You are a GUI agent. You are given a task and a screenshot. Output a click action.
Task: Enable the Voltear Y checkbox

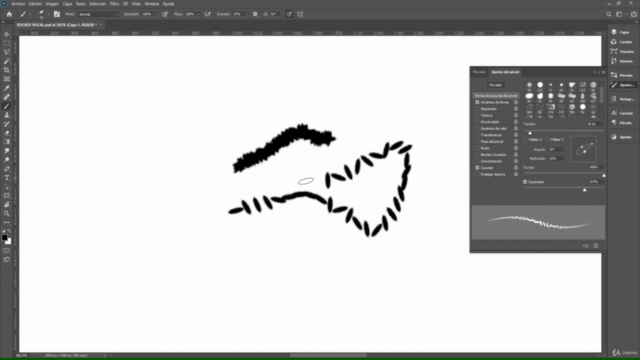[547, 140]
